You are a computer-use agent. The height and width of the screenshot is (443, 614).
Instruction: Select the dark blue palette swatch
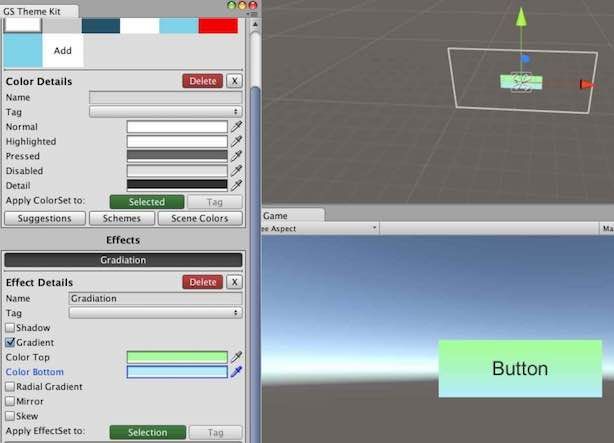tap(101, 25)
